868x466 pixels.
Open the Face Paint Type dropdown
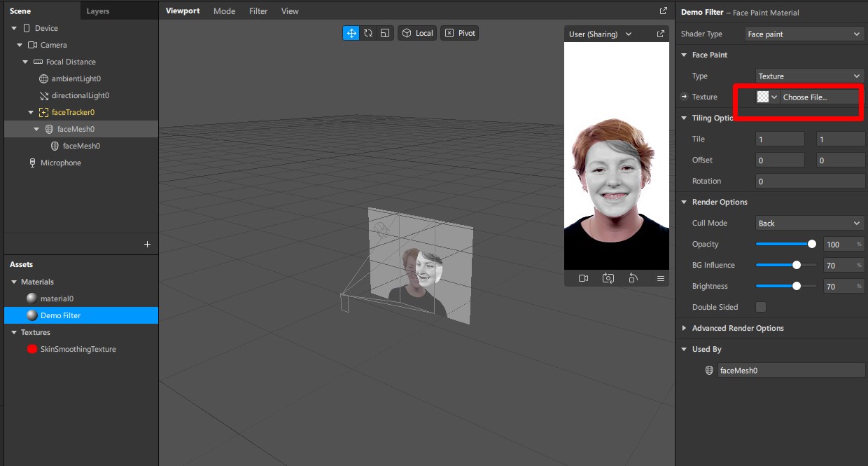811,76
